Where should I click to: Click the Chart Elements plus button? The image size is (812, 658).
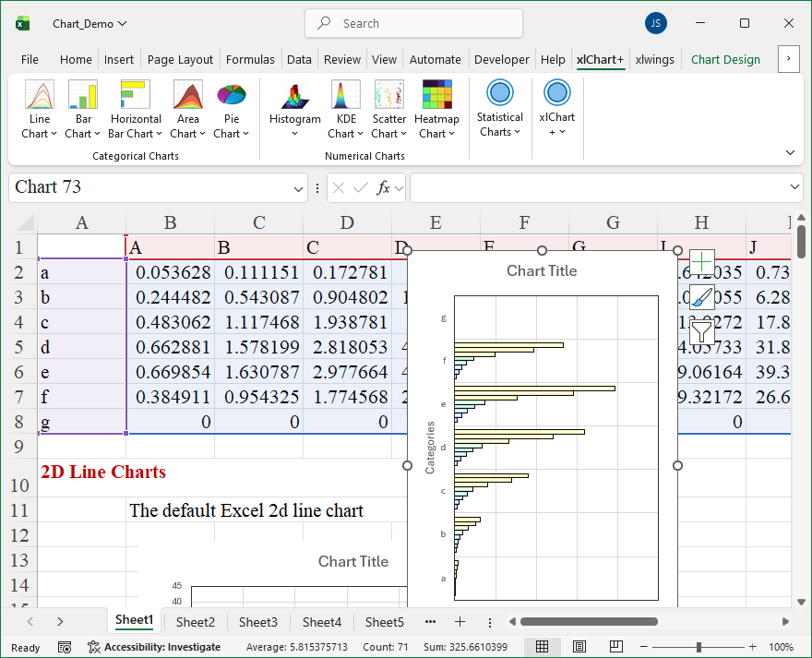(702, 262)
